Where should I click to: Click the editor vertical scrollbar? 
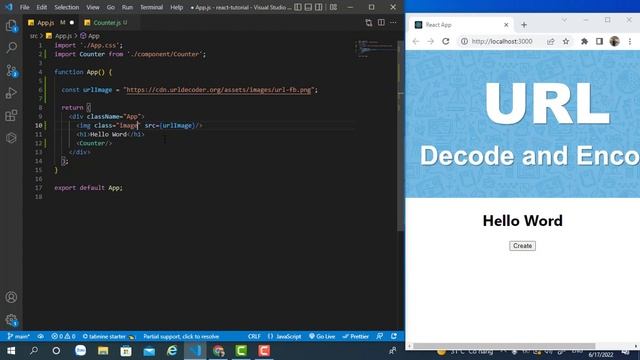[x=400, y=135]
